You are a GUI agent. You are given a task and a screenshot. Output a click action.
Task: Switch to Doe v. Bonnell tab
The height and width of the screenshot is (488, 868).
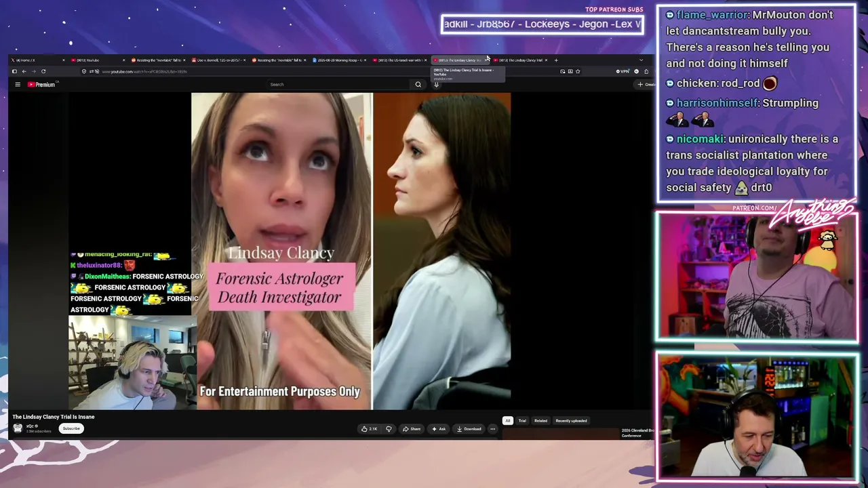pos(218,60)
